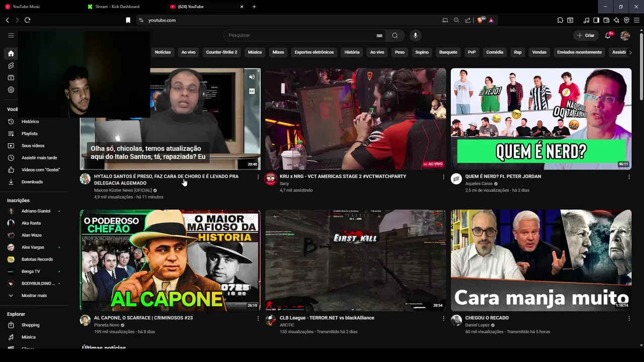Open 'Histórico' in the sidebar
644x362 pixels.
tap(30, 122)
